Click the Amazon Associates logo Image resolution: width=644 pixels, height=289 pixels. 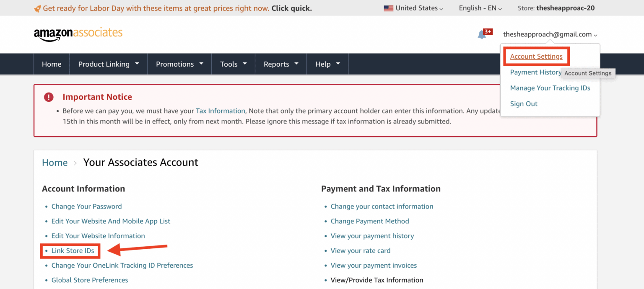[x=78, y=33]
